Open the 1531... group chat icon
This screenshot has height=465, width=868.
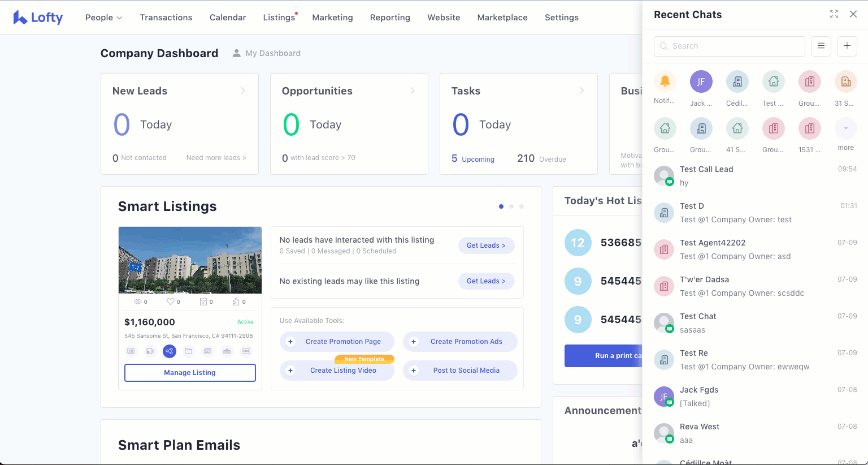(x=810, y=128)
